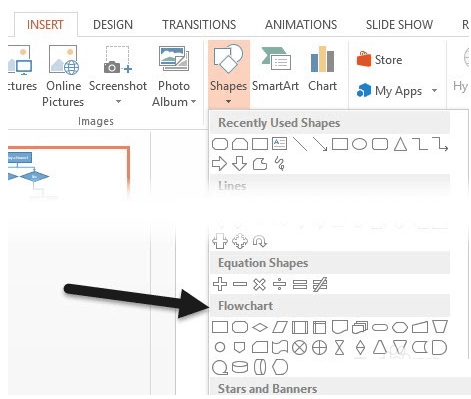This screenshot has width=471, height=399.
Task: Select the Flowchart Process rectangle shape
Action: (x=220, y=327)
